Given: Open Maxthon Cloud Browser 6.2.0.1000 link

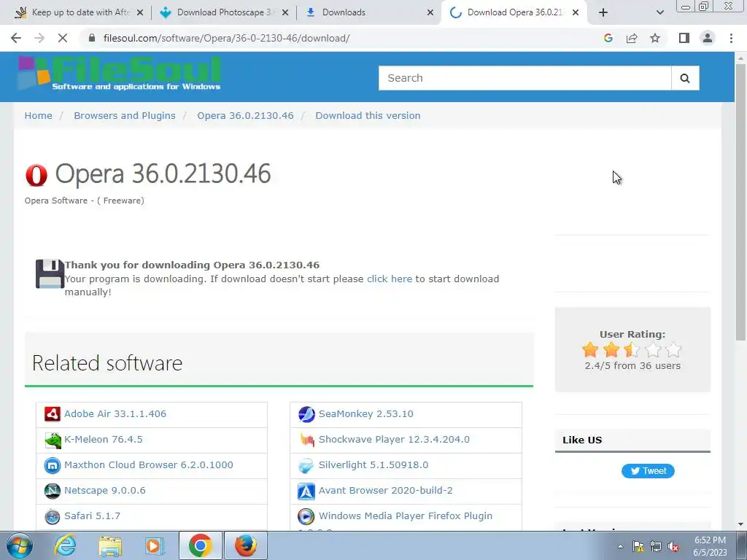Looking at the screenshot, I should click(149, 465).
